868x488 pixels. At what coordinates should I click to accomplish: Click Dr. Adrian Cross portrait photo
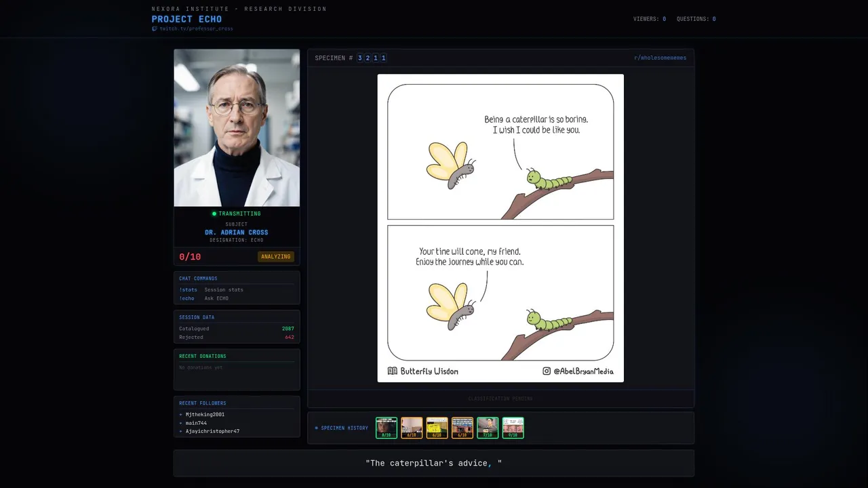point(237,127)
